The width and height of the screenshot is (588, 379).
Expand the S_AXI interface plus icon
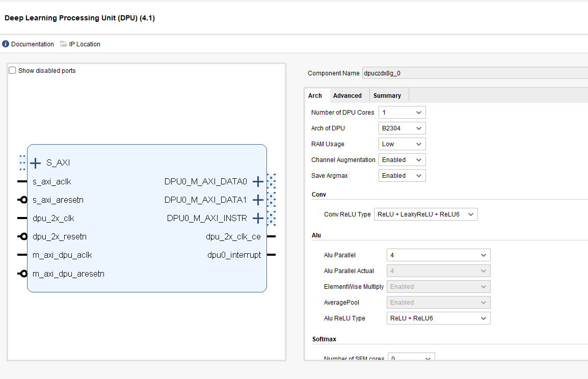click(x=35, y=163)
